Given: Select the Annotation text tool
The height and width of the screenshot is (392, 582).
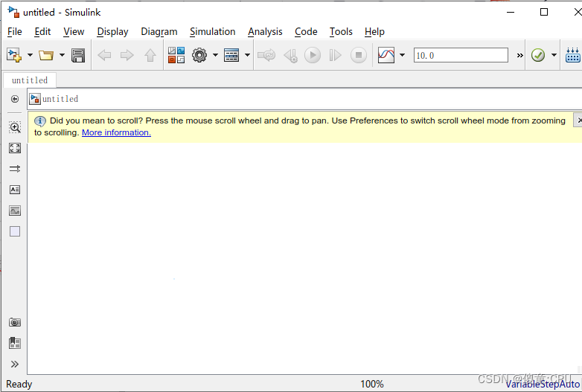Looking at the screenshot, I should (15, 190).
